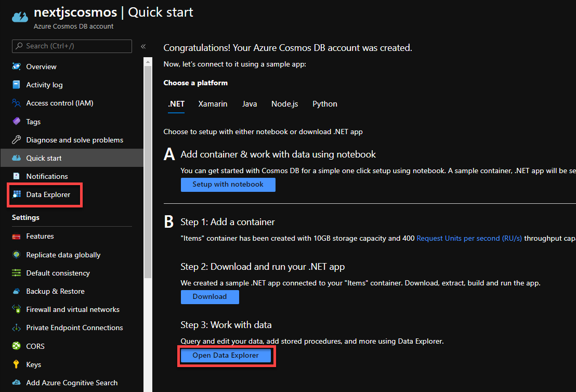Viewport: 576px width, 392px height.
Task: Click the Keys icon in Settings
Action: (x=17, y=364)
